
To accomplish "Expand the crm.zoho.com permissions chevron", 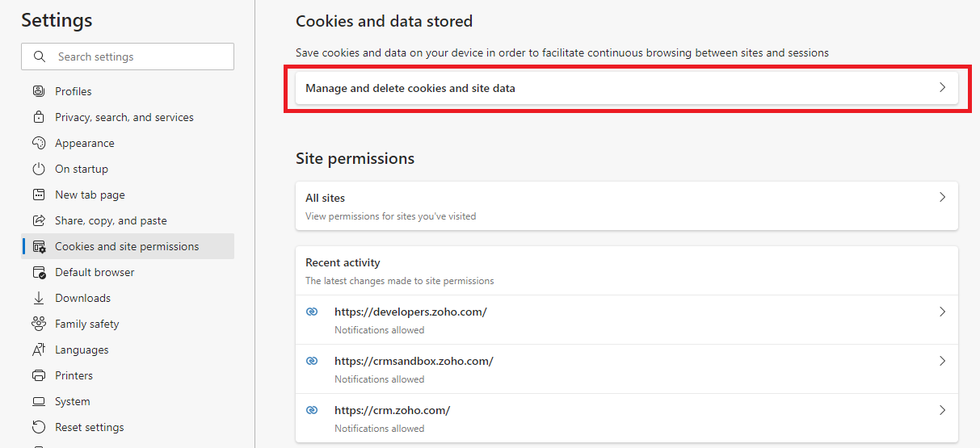I will tap(942, 410).
